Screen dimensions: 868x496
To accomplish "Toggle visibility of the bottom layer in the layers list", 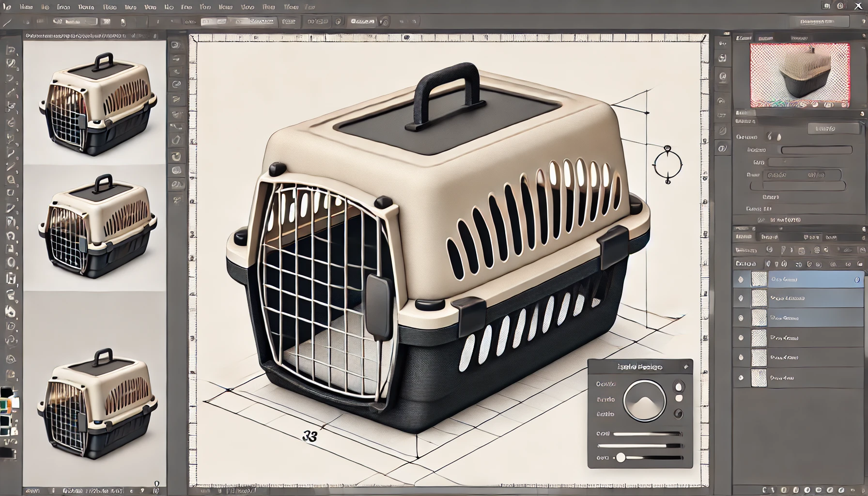I will 741,377.
